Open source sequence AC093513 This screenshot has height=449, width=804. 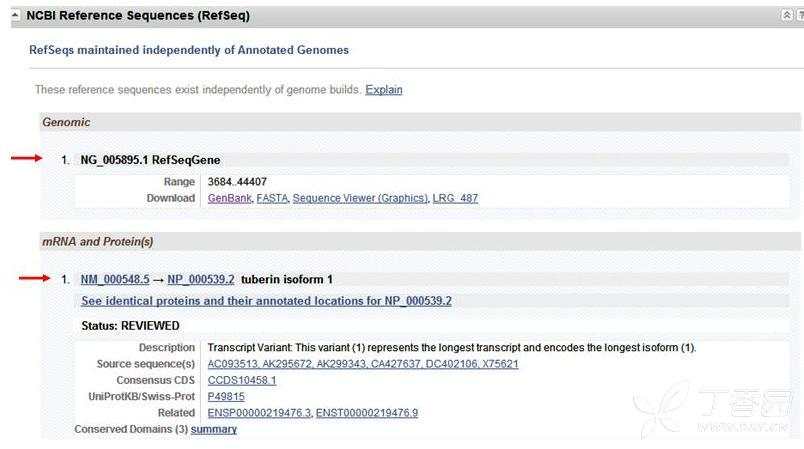coord(234,364)
